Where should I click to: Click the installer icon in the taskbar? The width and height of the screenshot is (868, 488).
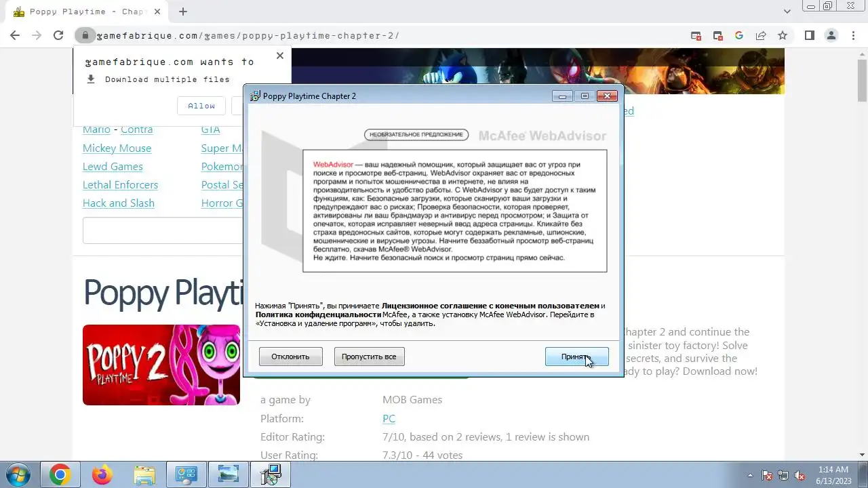click(x=271, y=475)
